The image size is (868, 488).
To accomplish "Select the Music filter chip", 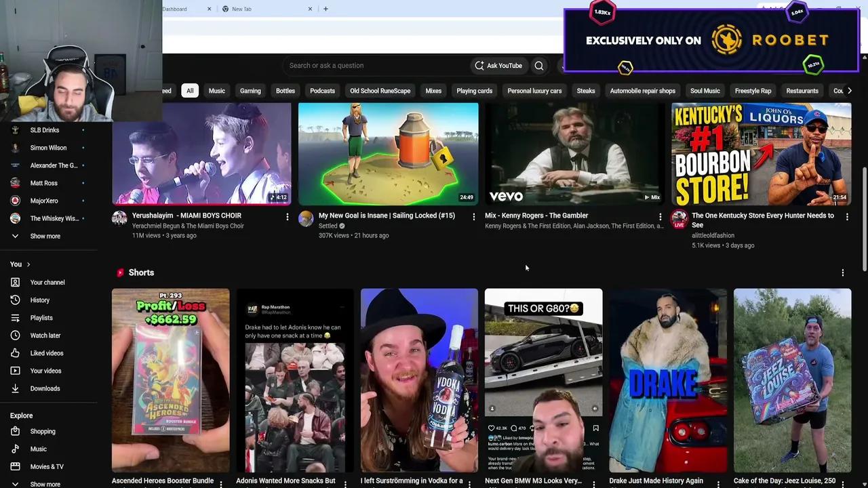I will coord(217,91).
